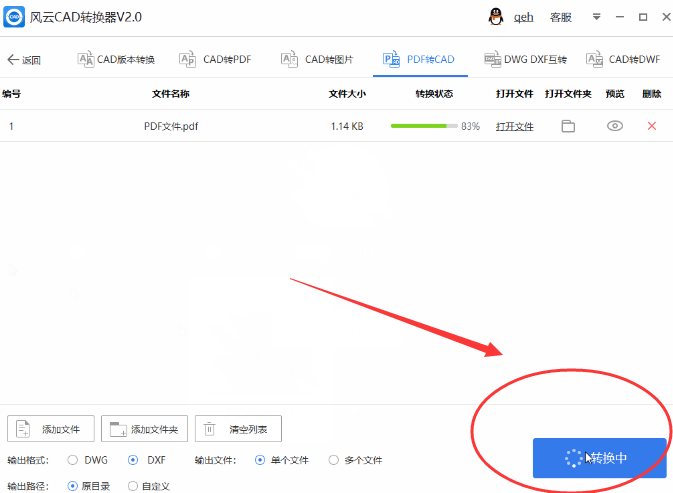
Task: Switch to CAD版本转换 tab
Action: (116, 59)
